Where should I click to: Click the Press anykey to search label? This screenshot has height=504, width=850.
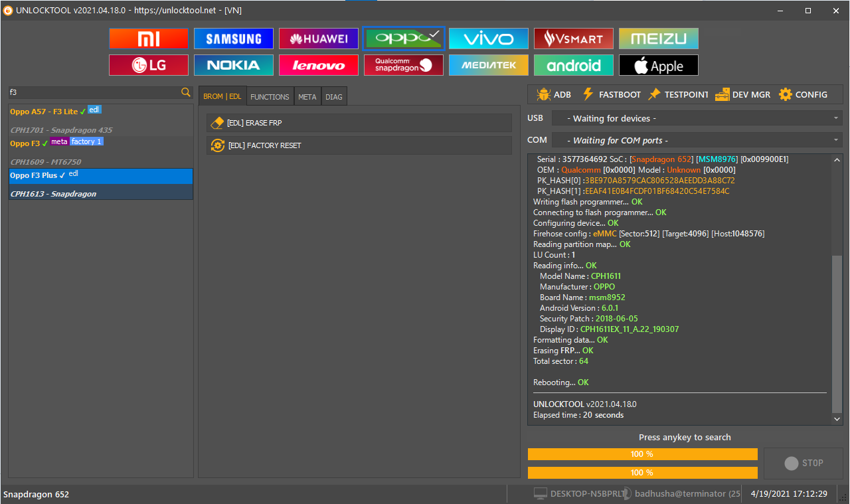pos(685,438)
